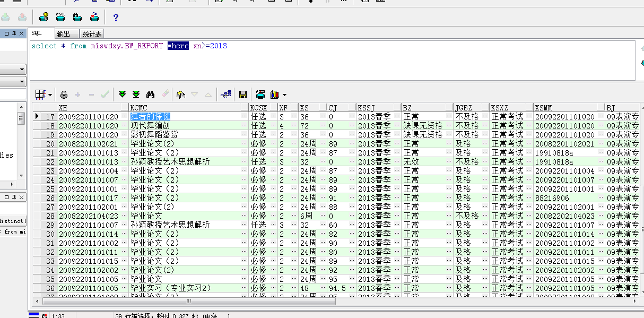
Task: Click the next record down-triangle icon
Action: pyautogui.click(x=194, y=94)
